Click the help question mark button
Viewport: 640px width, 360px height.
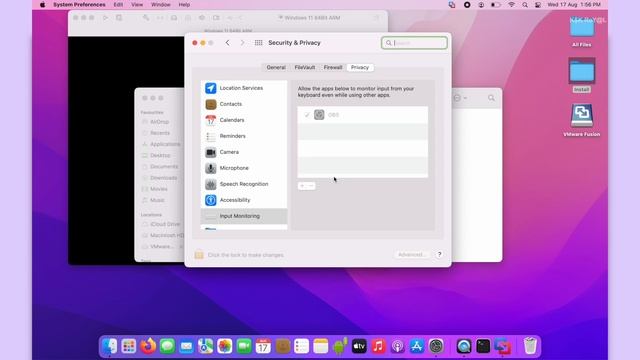(x=440, y=254)
